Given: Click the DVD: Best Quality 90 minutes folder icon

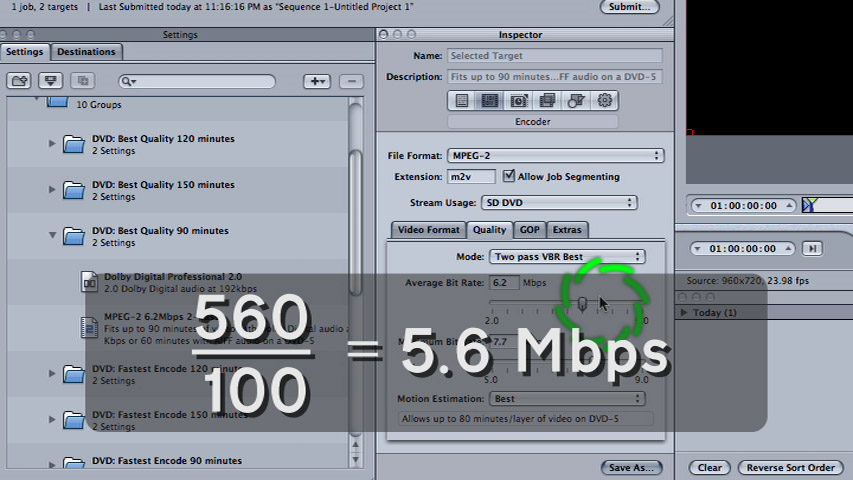Looking at the screenshot, I should 73,236.
